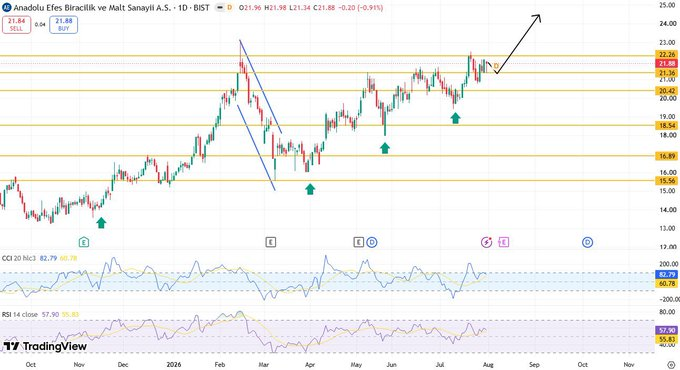Select the RSI 14 close indicator legend
The height and width of the screenshot is (370, 680).
click(x=20, y=314)
